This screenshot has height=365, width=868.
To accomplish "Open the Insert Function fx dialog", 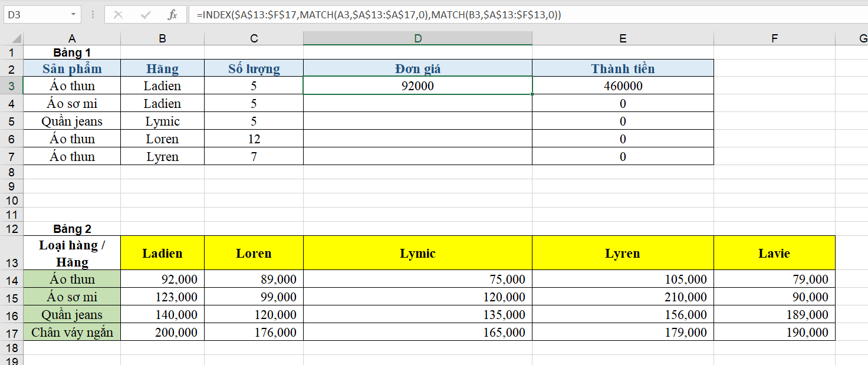I will click(172, 15).
